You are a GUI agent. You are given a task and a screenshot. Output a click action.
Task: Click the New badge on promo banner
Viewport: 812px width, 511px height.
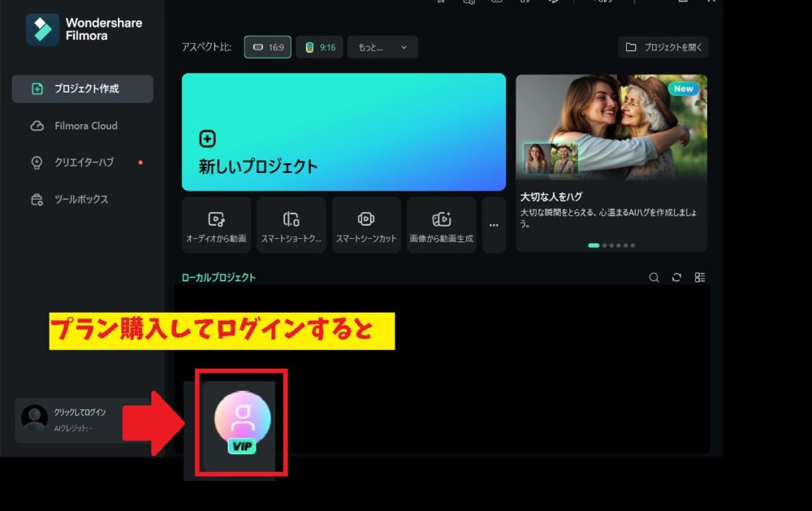click(684, 89)
